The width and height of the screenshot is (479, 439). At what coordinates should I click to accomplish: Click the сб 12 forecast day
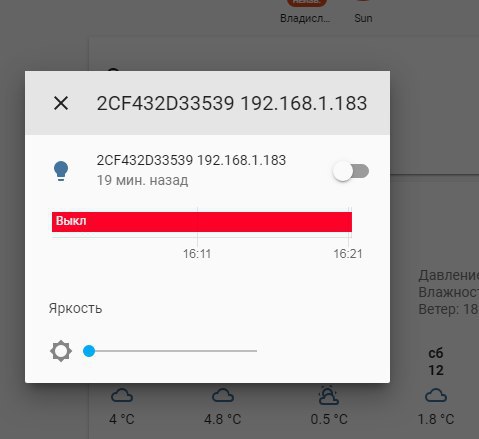click(x=436, y=362)
